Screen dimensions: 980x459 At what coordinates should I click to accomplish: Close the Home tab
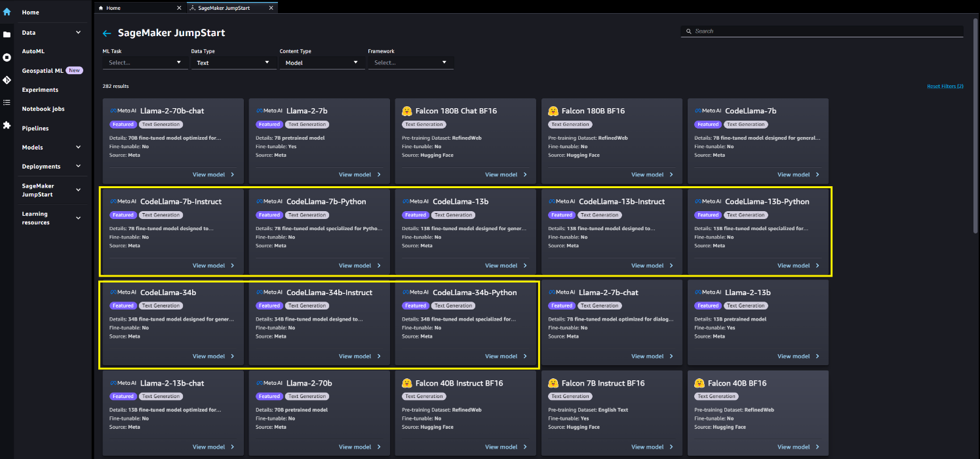click(x=179, y=8)
